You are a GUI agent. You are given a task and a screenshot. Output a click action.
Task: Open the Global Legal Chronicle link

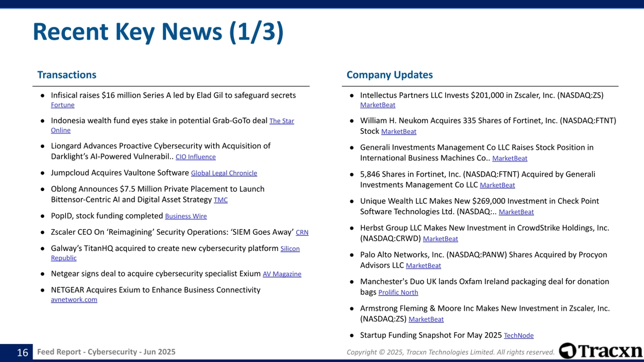click(x=224, y=173)
